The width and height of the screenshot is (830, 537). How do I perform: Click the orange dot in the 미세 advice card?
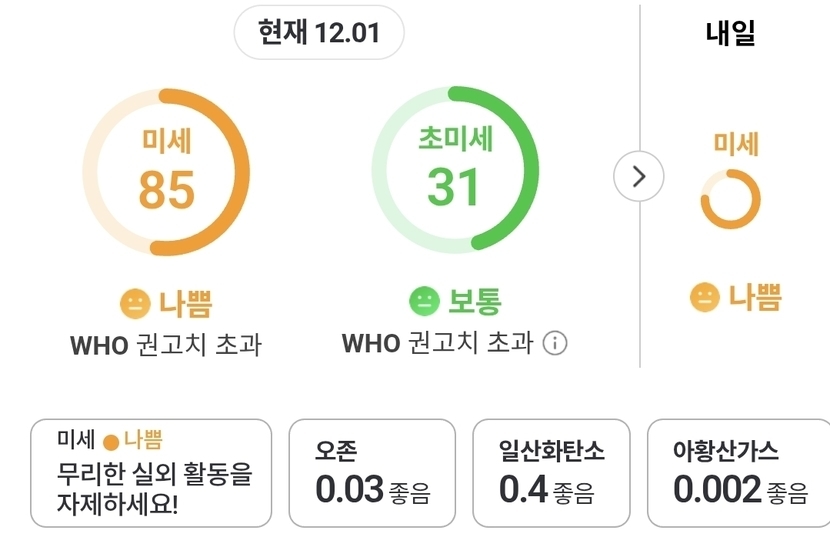(x=111, y=441)
